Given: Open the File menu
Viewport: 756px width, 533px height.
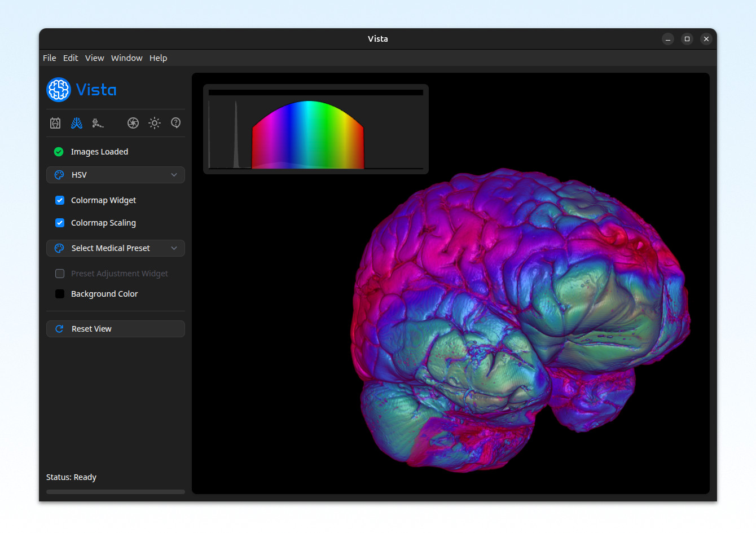Looking at the screenshot, I should [50, 58].
